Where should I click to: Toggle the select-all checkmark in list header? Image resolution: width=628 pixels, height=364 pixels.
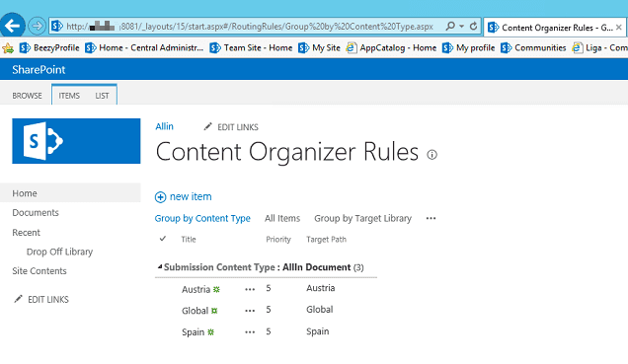tap(163, 239)
